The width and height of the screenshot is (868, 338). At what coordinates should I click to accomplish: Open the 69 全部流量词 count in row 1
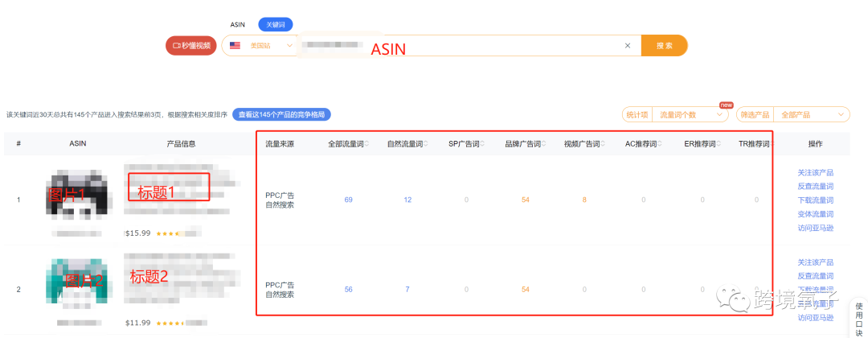tap(348, 200)
